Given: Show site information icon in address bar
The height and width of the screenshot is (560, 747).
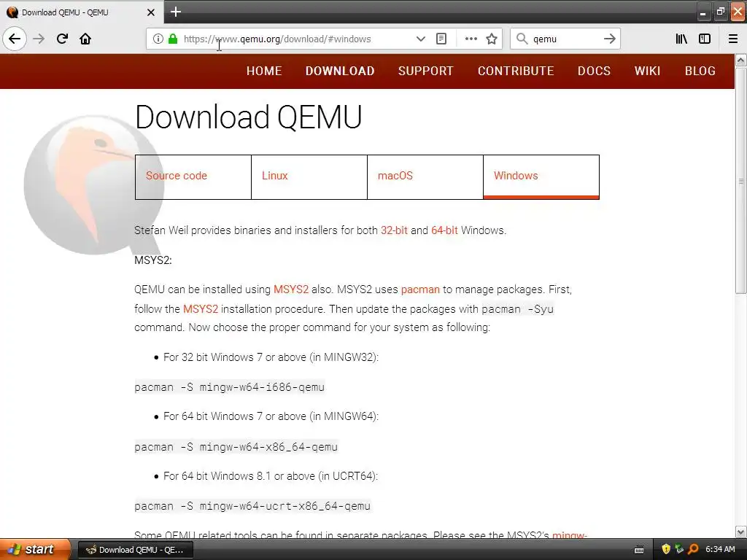Looking at the screenshot, I should point(158,39).
